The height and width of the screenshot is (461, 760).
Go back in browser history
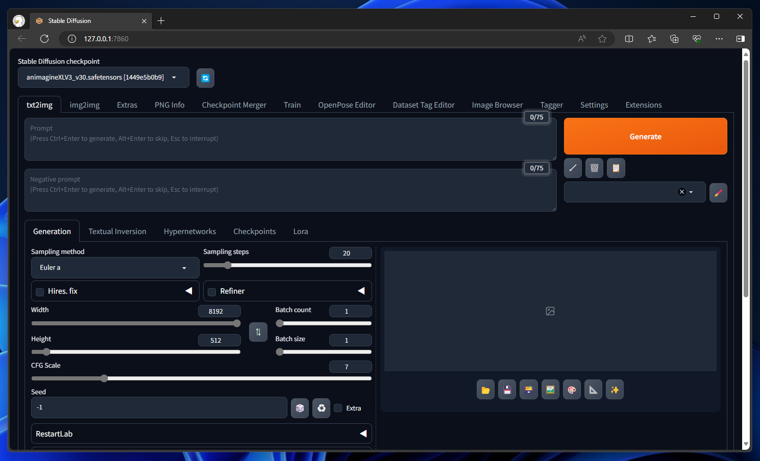tap(22, 39)
